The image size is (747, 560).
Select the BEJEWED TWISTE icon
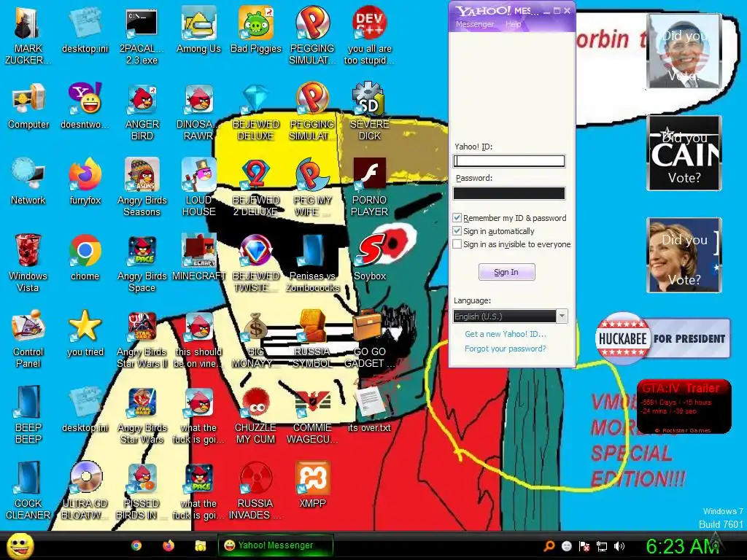pyautogui.click(x=256, y=262)
